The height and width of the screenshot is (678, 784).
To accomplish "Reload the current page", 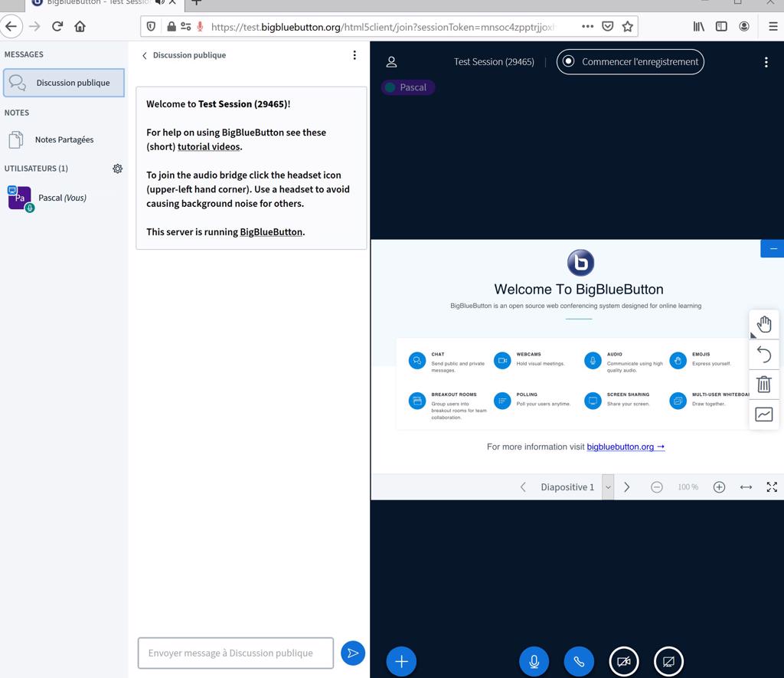I will [x=57, y=27].
